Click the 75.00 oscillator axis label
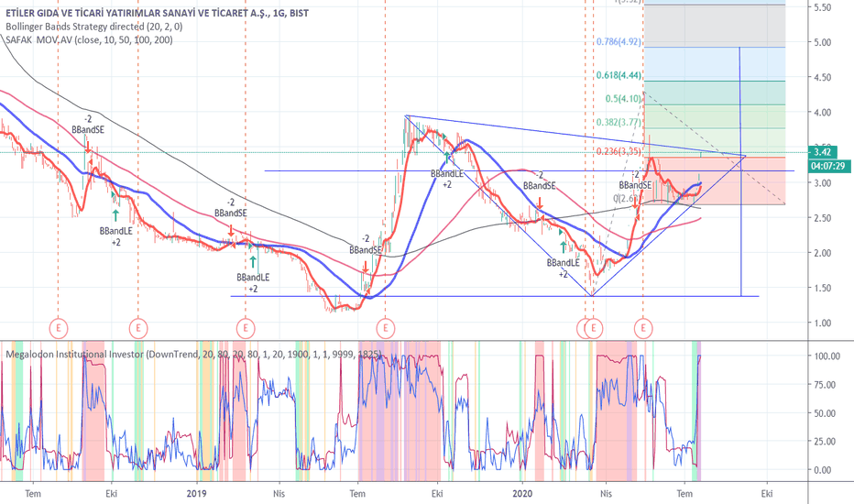This screenshot has width=854, height=504. tap(825, 385)
